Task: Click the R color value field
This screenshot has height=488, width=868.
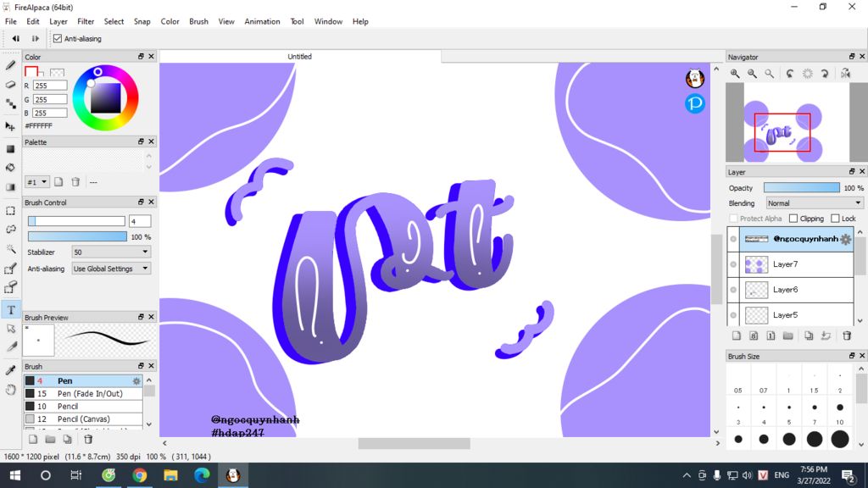Action: (50, 86)
